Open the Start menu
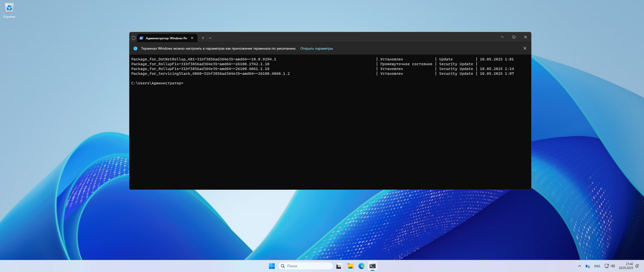 pyautogui.click(x=271, y=266)
